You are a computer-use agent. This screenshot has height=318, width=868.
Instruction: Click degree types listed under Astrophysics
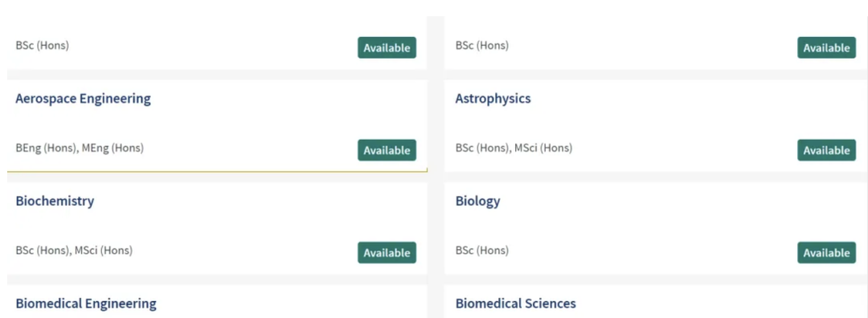514,149
